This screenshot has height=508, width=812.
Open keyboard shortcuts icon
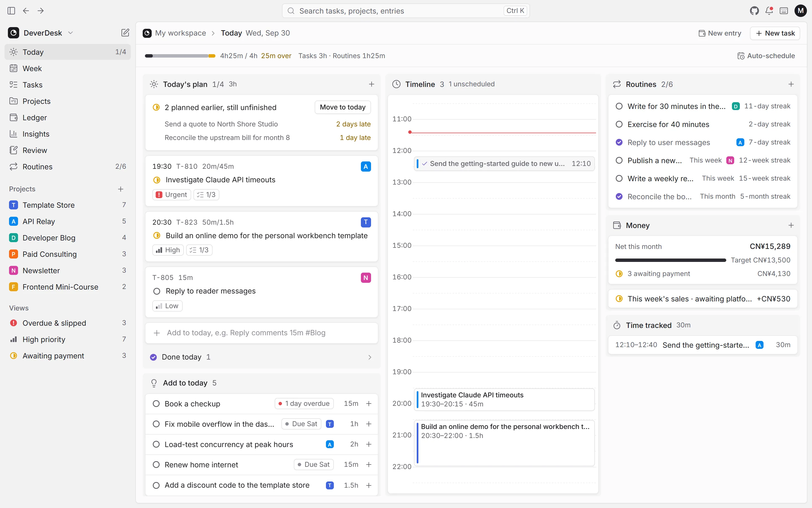(784, 11)
